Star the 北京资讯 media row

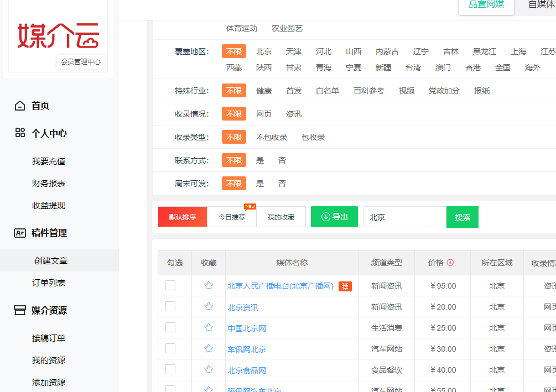click(209, 307)
